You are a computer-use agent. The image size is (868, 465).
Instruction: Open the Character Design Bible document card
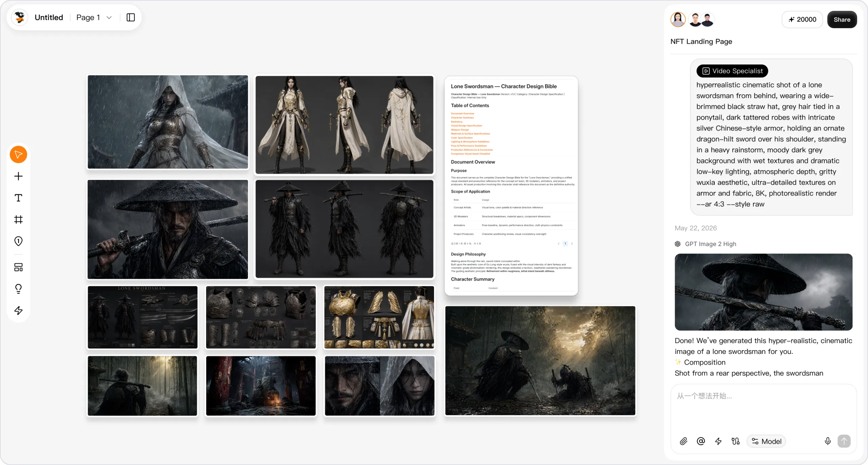coord(511,186)
